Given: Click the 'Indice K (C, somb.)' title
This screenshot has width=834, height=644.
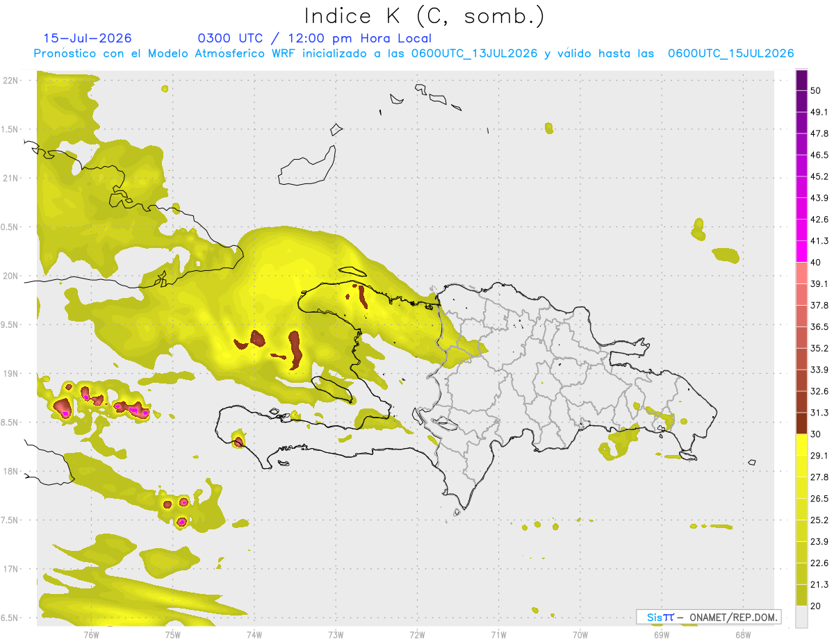Looking at the screenshot, I should pos(424,16).
